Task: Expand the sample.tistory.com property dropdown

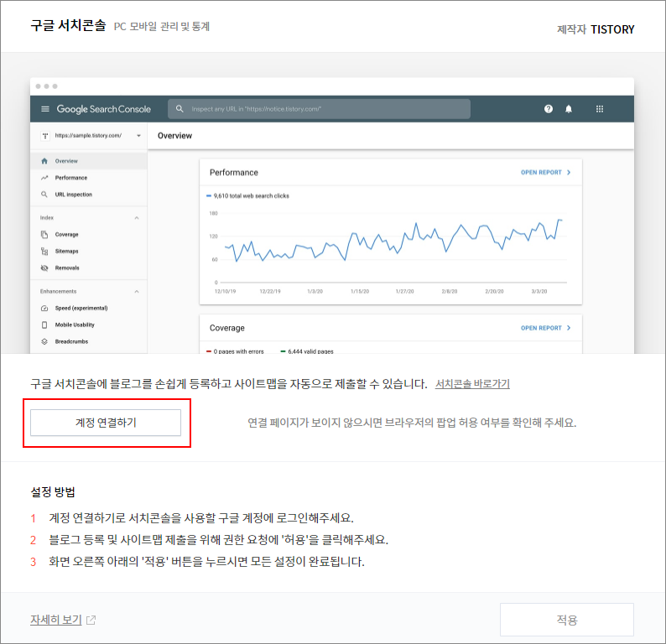Action: point(138,136)
